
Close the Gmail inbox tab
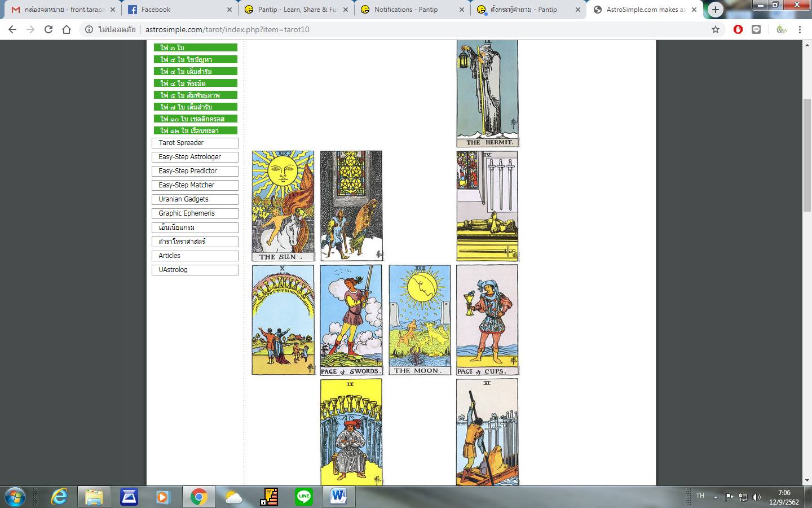pos(112,10)
